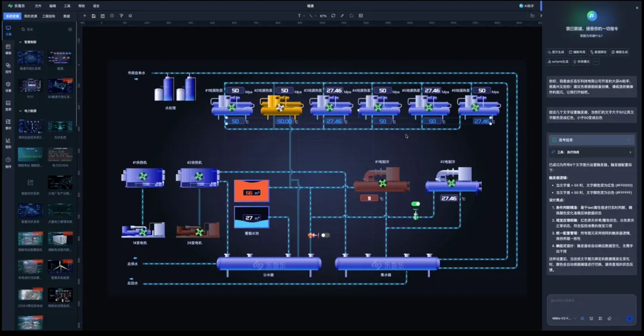Open the 编辑 menu
Viewport: 644px width, 336px height.
click(x=52, y=6)
